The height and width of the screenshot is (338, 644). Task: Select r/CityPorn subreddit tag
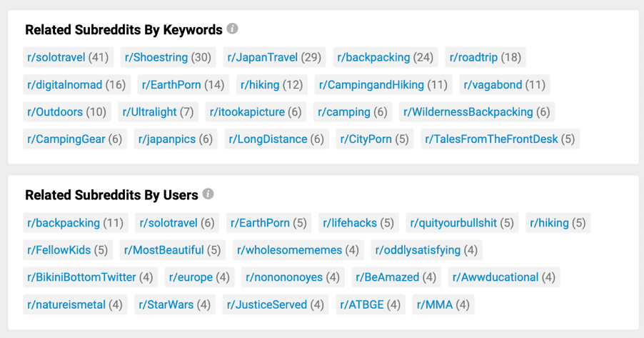point(366,139)
